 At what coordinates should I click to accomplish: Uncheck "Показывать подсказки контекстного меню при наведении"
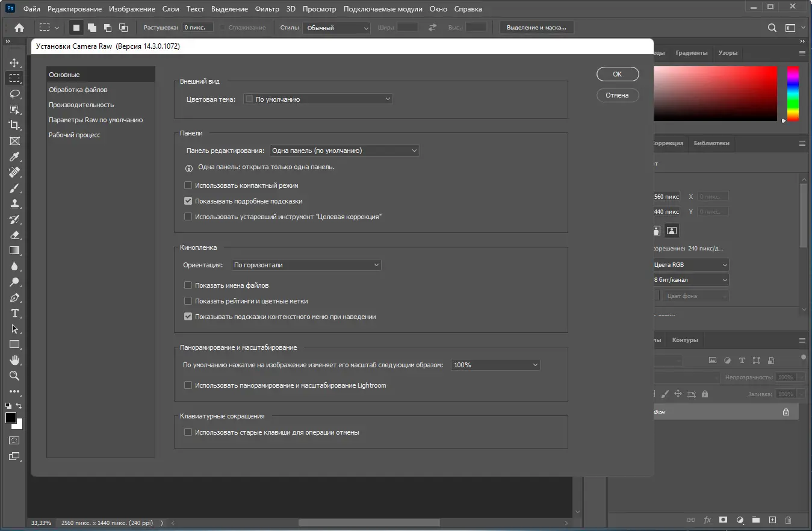(188, 317)
